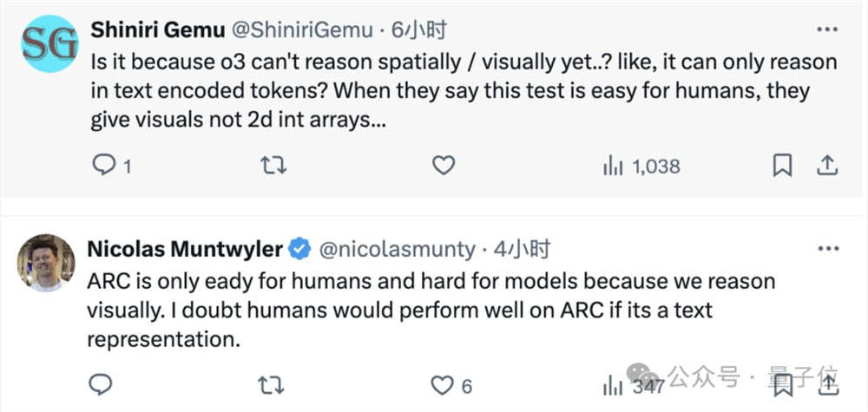Viewport: 868px width, 412px height.
Task: Open the SG profile avatar
Action: pos(49,43)
